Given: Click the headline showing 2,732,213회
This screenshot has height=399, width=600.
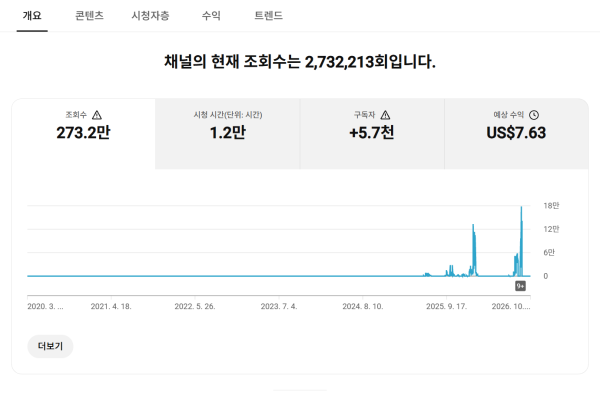Looking at the screenshot, I should click(x=300, y=62).
